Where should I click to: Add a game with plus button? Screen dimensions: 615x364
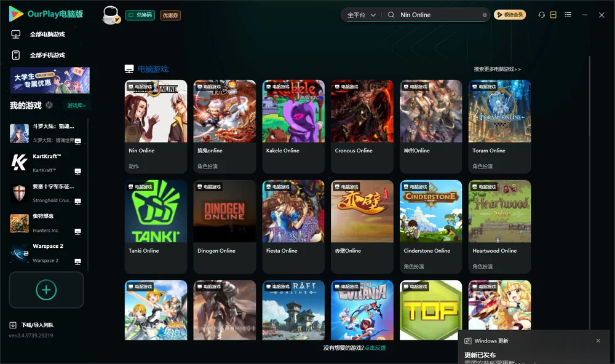pos(46,290)
